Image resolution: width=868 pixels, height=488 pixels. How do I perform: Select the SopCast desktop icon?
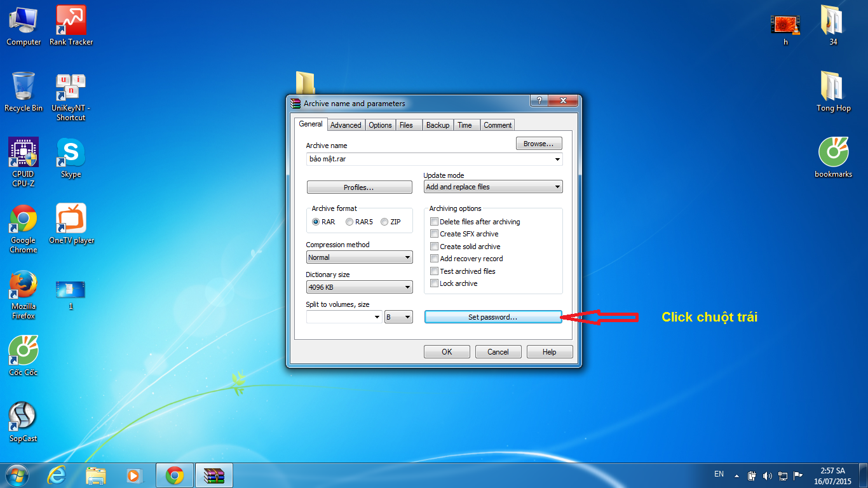[x=24, y=422]
